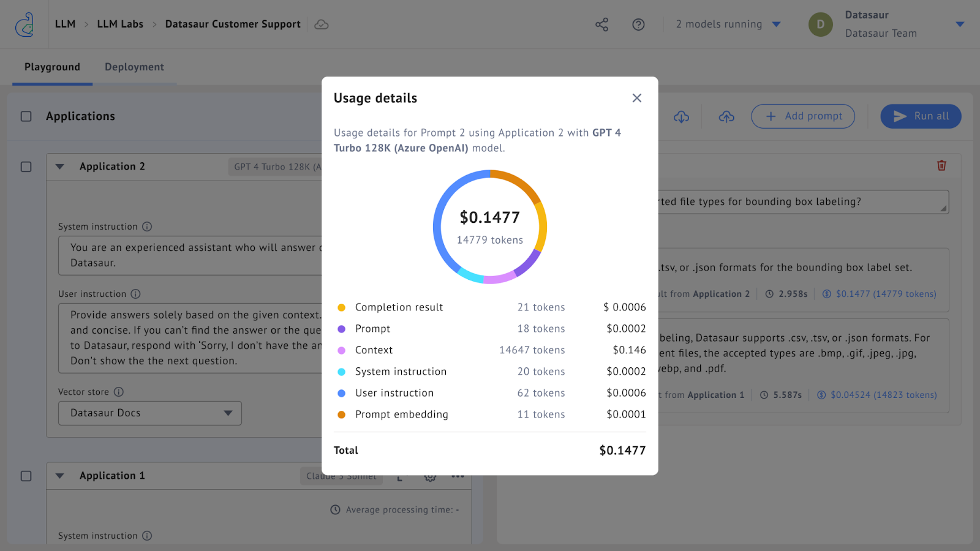Click the bounding box labeling prompt field

pyautogui.click(x=804, y=202)
